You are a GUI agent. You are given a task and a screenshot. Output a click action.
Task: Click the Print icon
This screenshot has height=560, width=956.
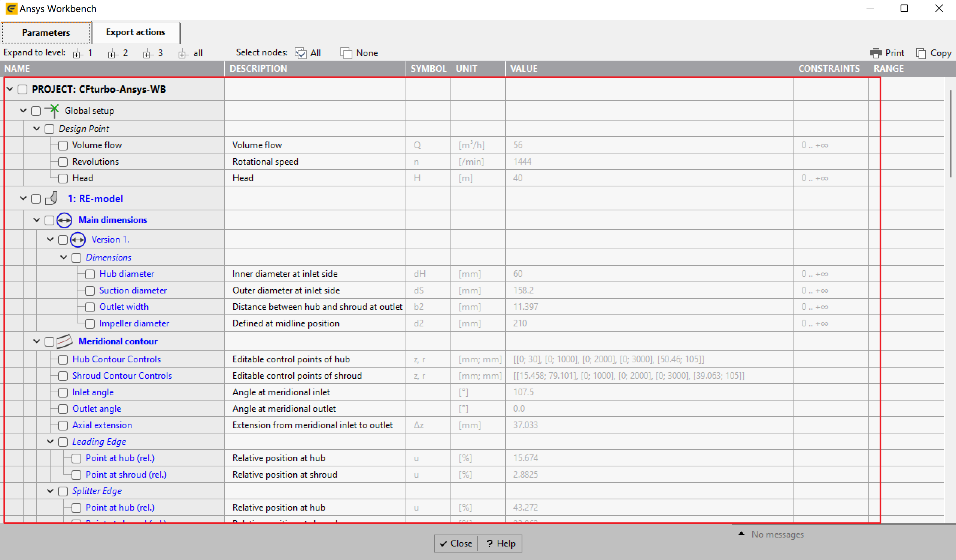(x=875, y=53)
